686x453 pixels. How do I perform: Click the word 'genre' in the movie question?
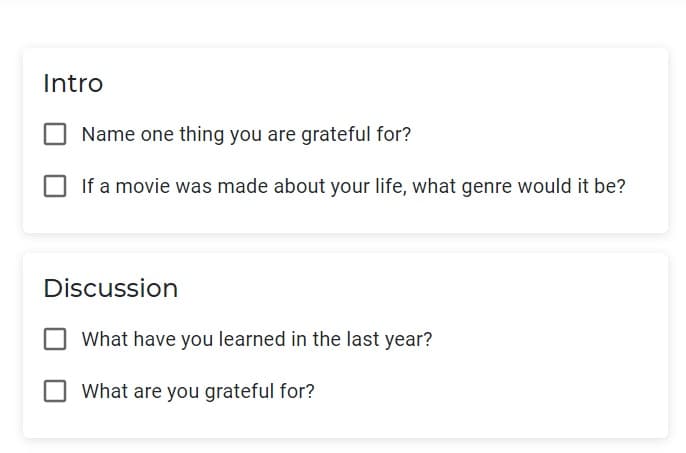(487, 187)
